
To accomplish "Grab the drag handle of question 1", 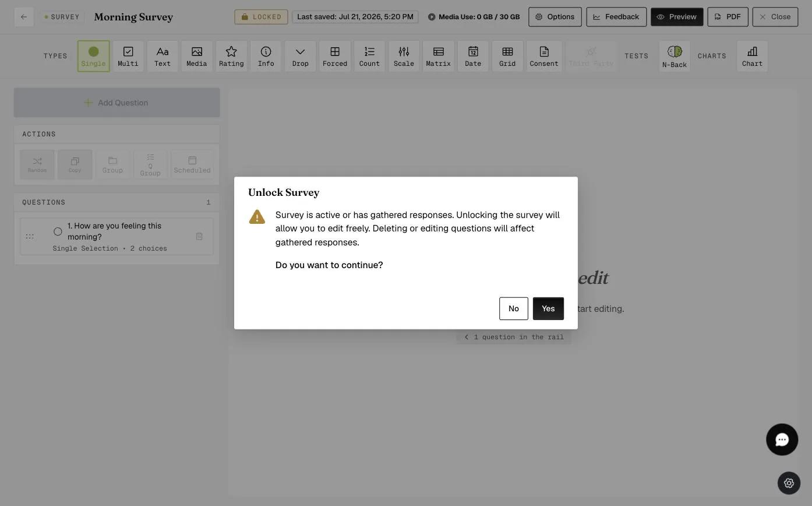I will [x=30, y=236].
